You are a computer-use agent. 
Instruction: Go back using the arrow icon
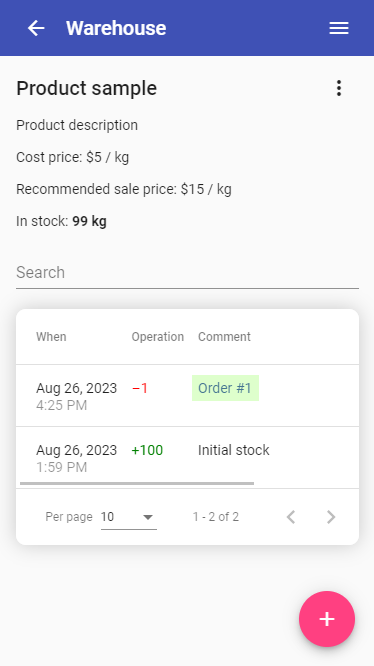pos(36,28)
